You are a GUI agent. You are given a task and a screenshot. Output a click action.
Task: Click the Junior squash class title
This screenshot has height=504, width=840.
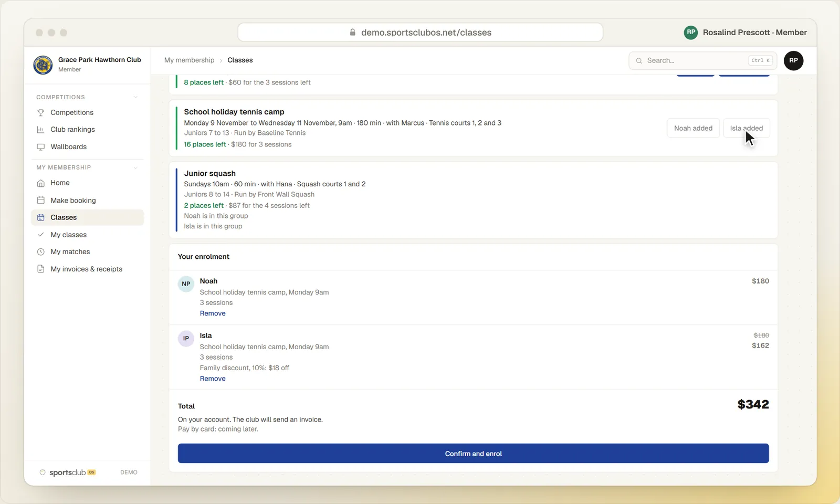210,173
